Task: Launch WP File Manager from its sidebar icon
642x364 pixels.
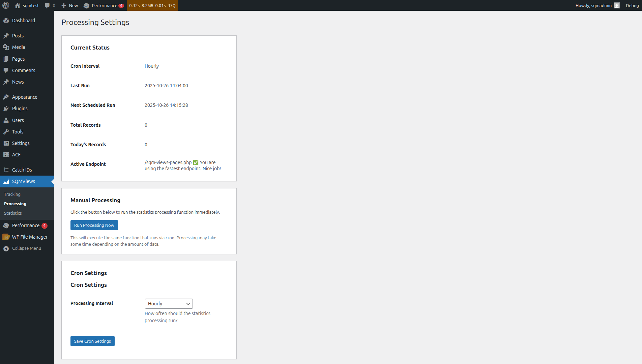Action: (7, 237)
